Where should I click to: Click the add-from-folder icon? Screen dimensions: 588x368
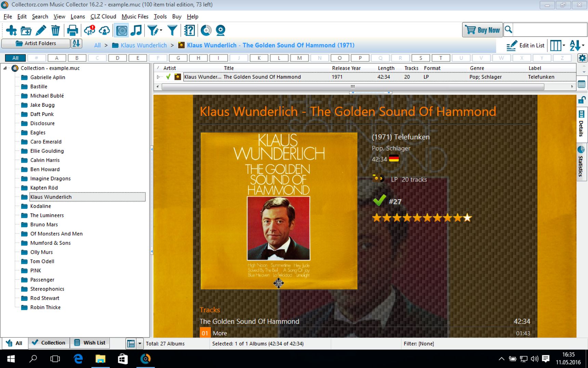26,30
